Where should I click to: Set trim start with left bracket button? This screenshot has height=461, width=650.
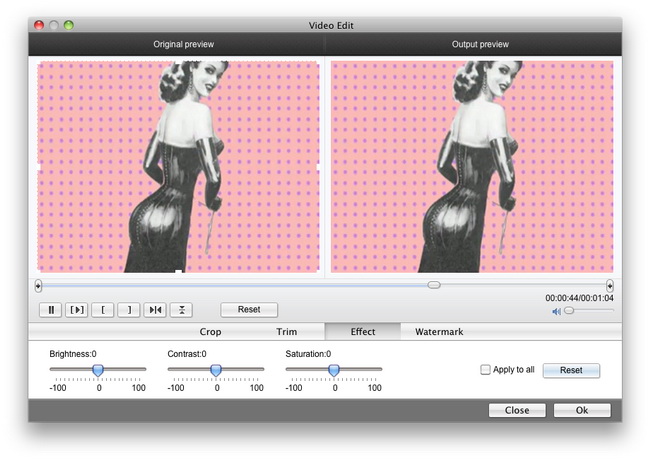coord(103,310)
